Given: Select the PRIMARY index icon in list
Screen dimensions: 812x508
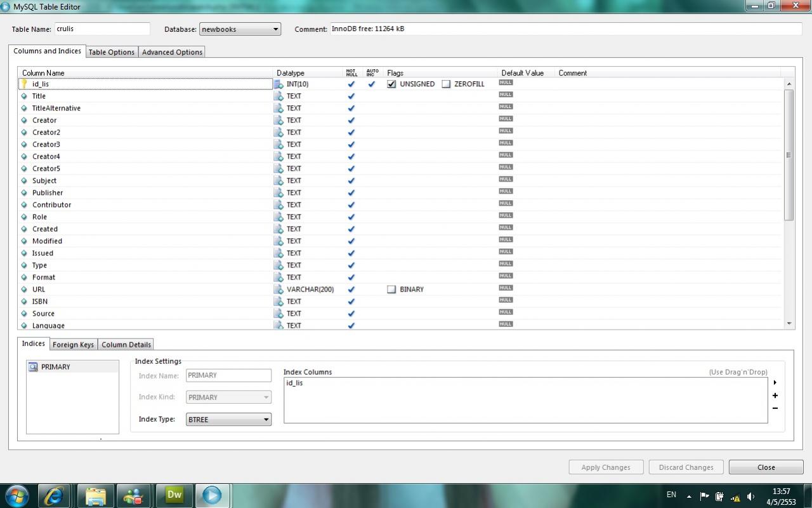Looking at the screenshot, I should click(x=33, y=367).
